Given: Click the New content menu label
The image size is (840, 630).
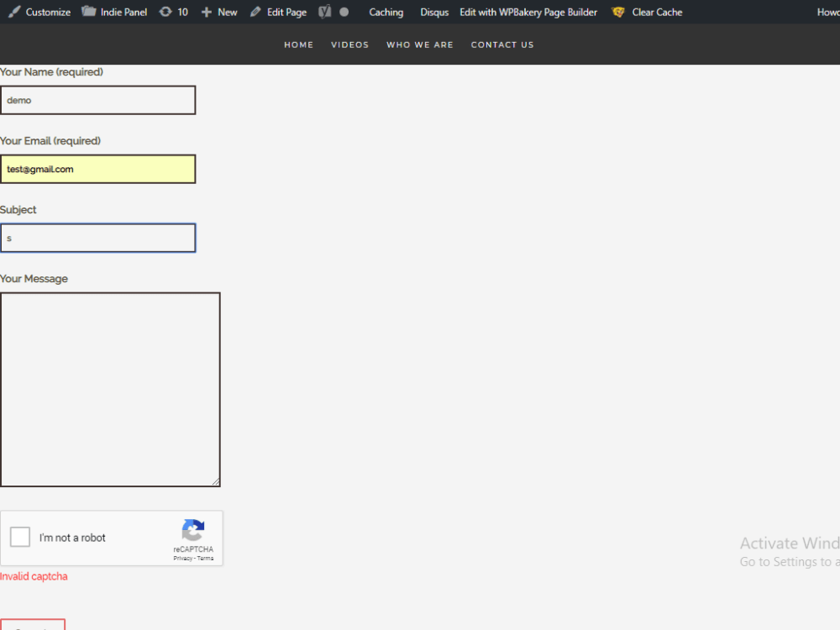Looking at the screenshot, I should [x=227, y=12].
